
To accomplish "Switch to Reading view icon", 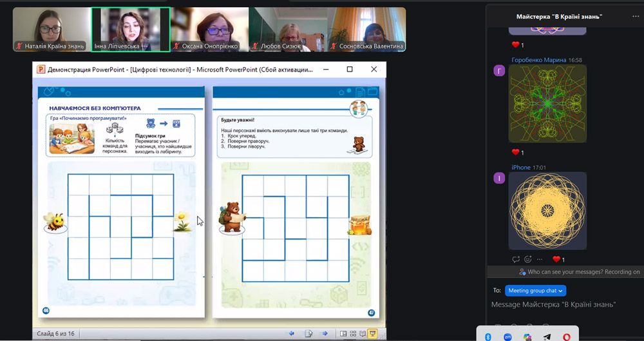I will tap(363, 333).
